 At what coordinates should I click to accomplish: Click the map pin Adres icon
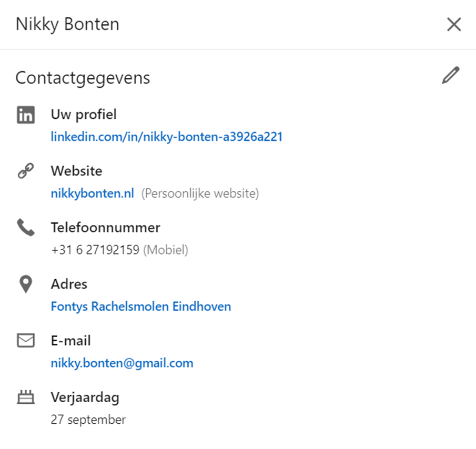coord(26,284)
